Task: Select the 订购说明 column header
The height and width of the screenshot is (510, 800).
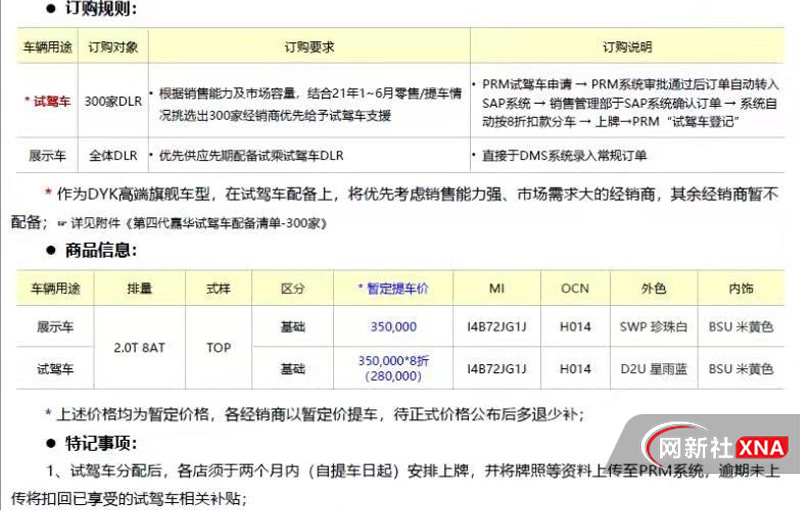Action: click(x=627, y=47)
